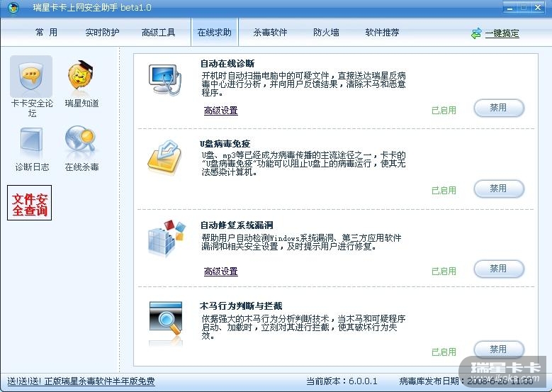Click the 木马行为判断与拦截 heading
Viewport: 552px width, 392px height.
(x=241, y=306)
